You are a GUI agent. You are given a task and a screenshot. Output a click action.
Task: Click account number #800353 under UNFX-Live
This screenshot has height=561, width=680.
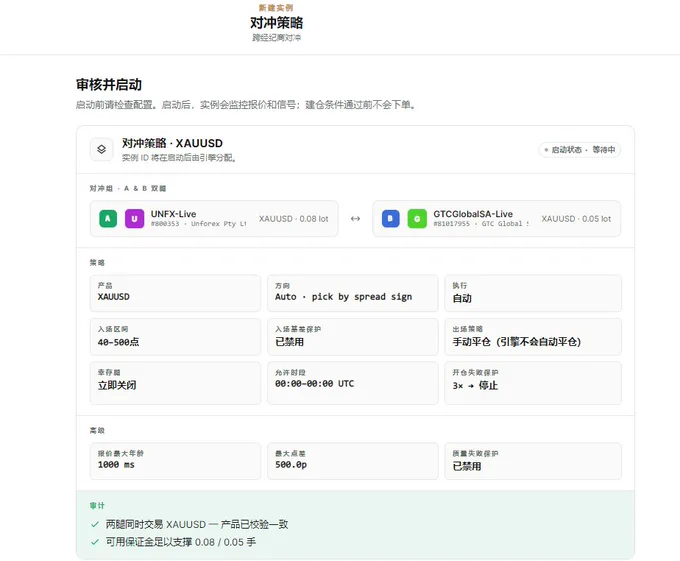165,224
